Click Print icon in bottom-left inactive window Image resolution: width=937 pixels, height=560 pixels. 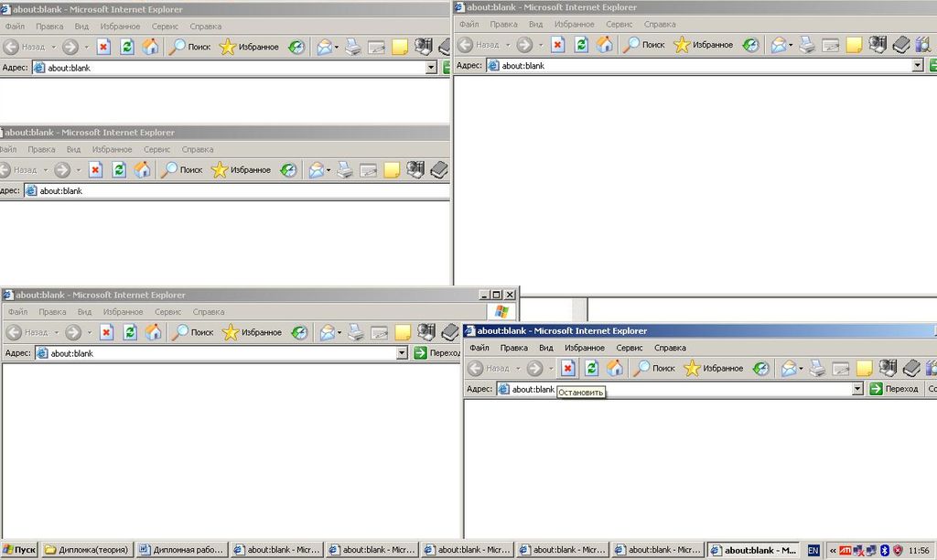(356, 332)
